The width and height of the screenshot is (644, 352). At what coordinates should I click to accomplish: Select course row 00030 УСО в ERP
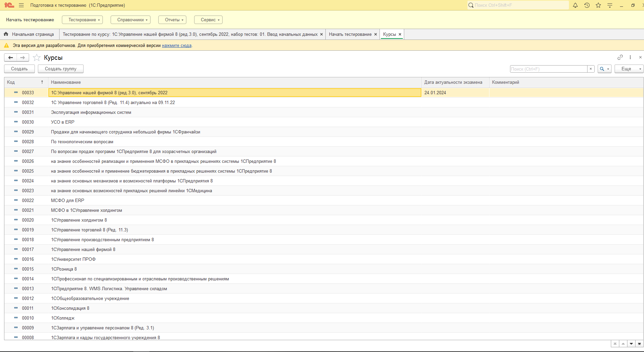point(324,122)
